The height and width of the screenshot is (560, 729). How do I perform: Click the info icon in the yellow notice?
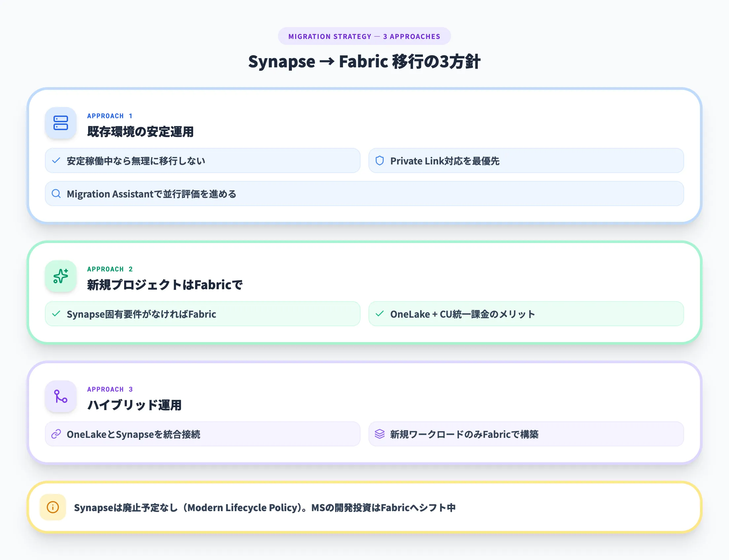pos(53,507)
